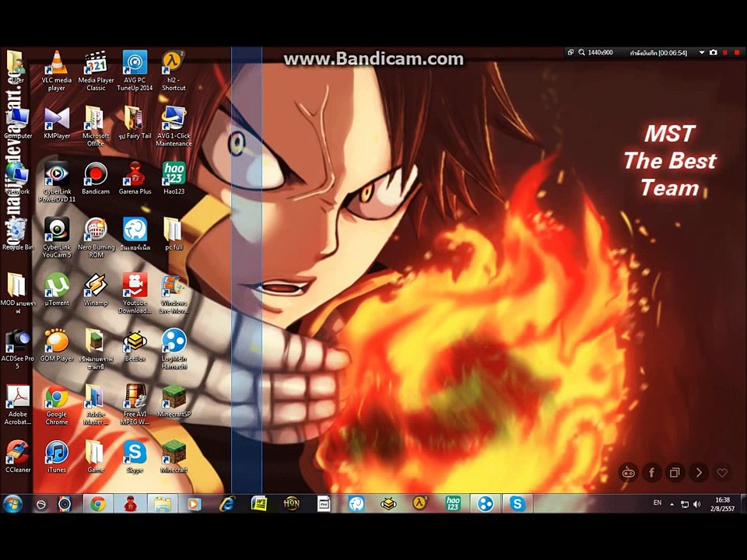Launch Google Chrome desktop icon
The height and width of the screenshot is (560, 747).
57,404
